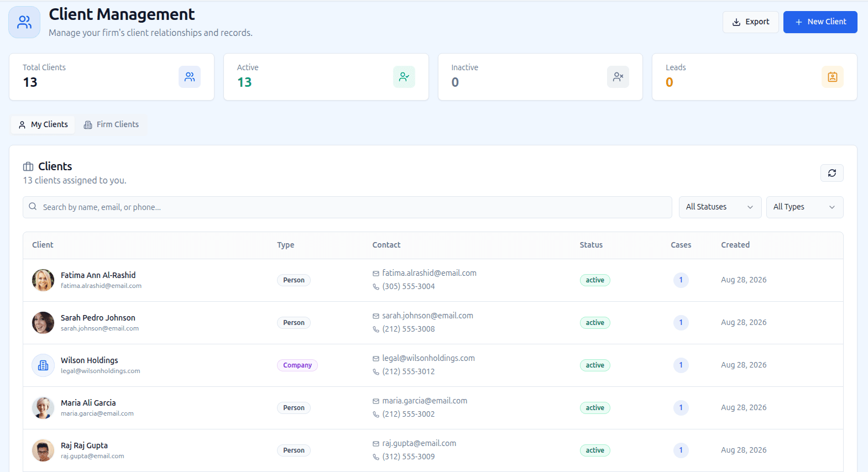Click the Client column header

[x=43, y=245]
